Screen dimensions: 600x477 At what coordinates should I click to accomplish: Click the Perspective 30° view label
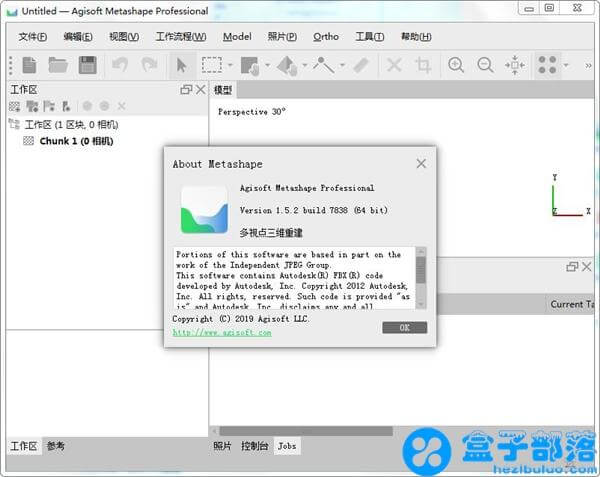[x=252, y=112]
